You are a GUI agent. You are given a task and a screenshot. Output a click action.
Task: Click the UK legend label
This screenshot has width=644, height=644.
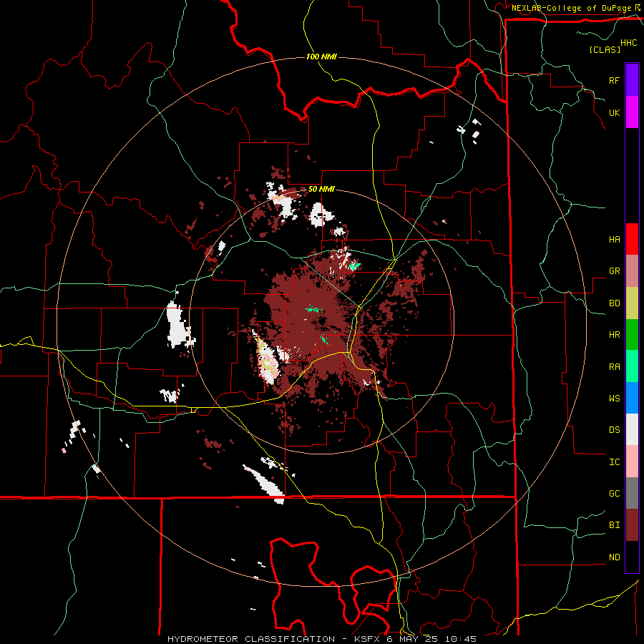[614, 112]
